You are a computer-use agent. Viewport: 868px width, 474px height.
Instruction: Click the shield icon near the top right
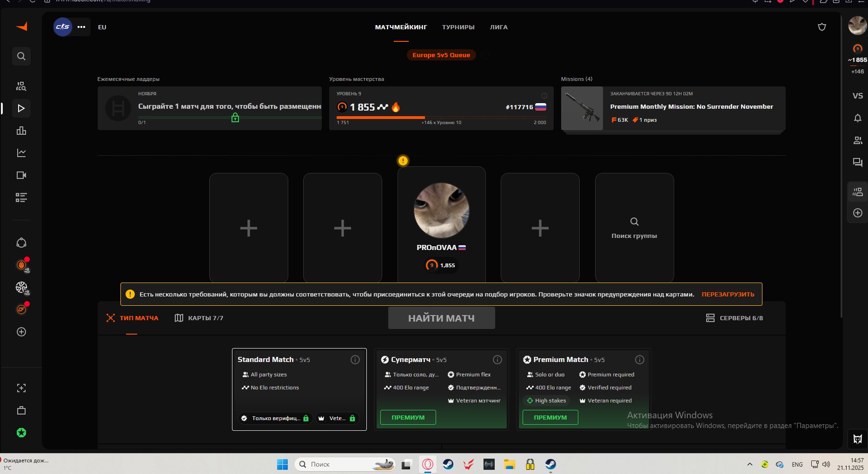tap(822, 27)
